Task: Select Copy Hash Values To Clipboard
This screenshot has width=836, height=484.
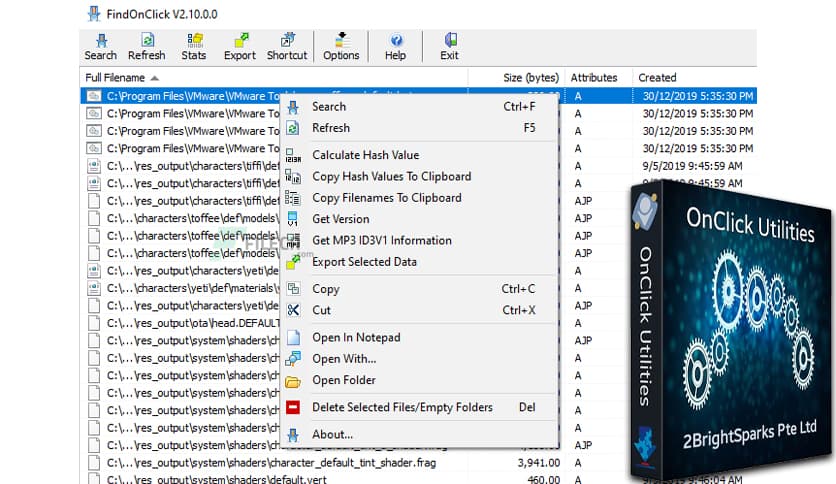Action: click(419, 176)
